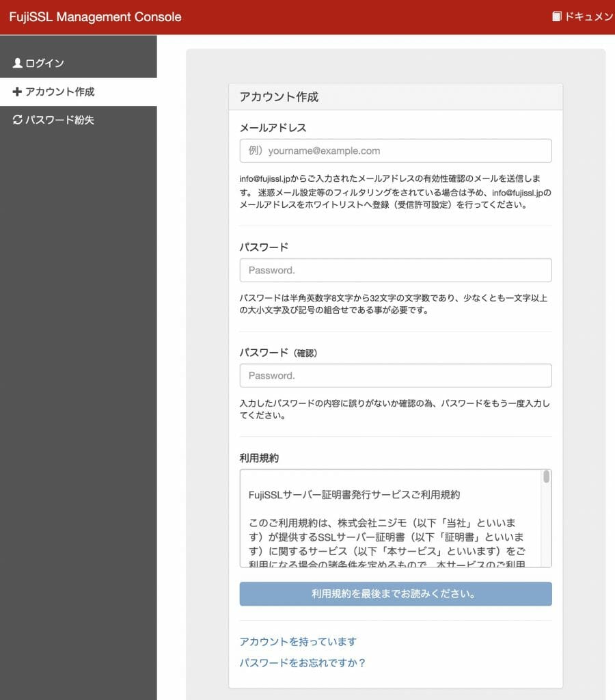Viewport: 615px width, 700px height.
Task: Click the 利用規約 scrollbar thumb
Action: [x=546, y=476]
